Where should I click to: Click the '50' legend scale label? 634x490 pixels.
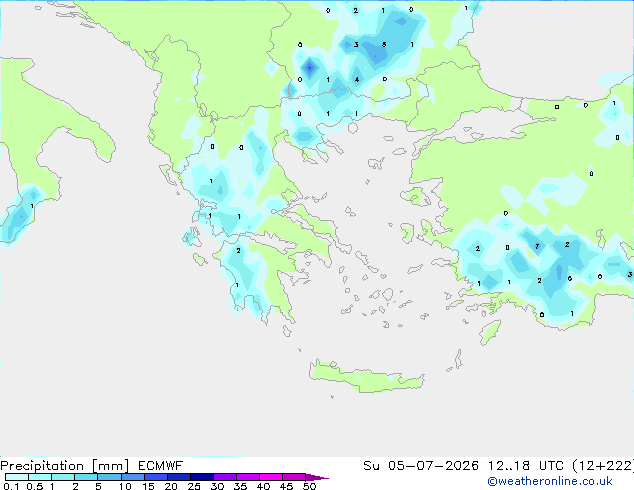pos(309,486)
